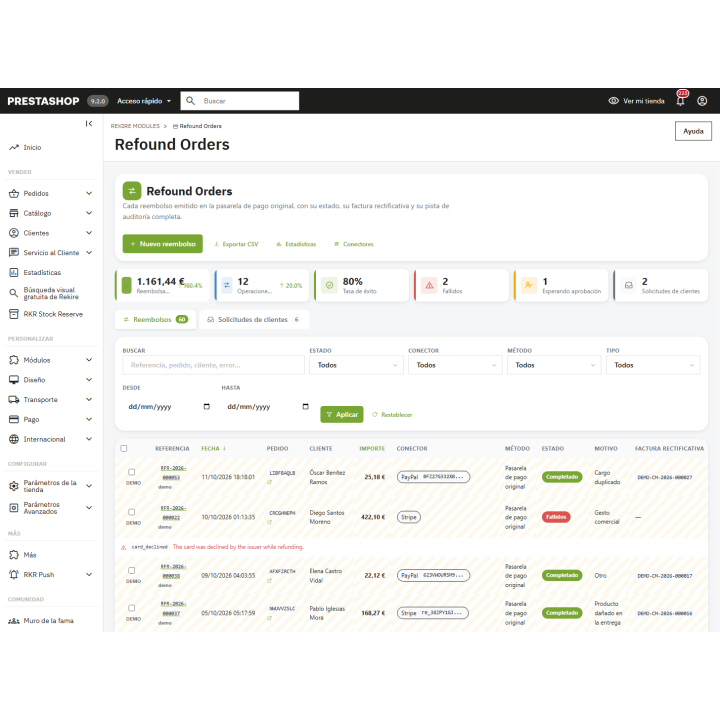720x720 pixels.
Task: Click the Pedidos basket icon
Action: pos(14,193)
